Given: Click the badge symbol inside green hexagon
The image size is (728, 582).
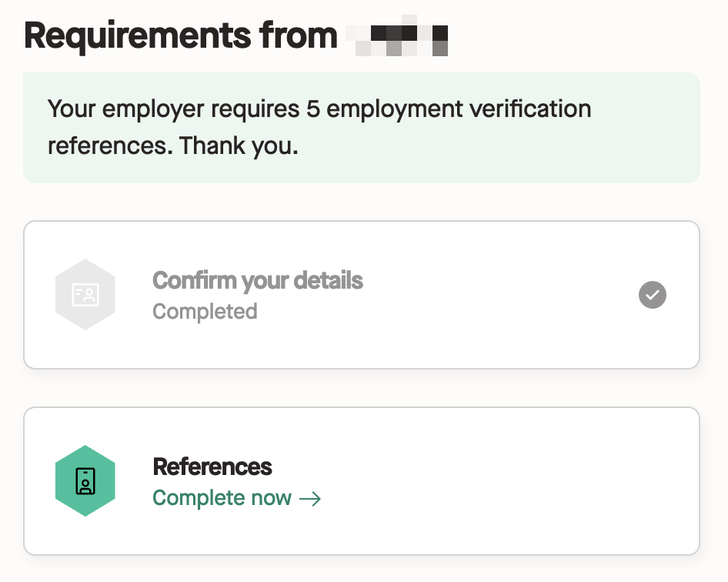Looking at the screenshot, I should coord(85,480).
